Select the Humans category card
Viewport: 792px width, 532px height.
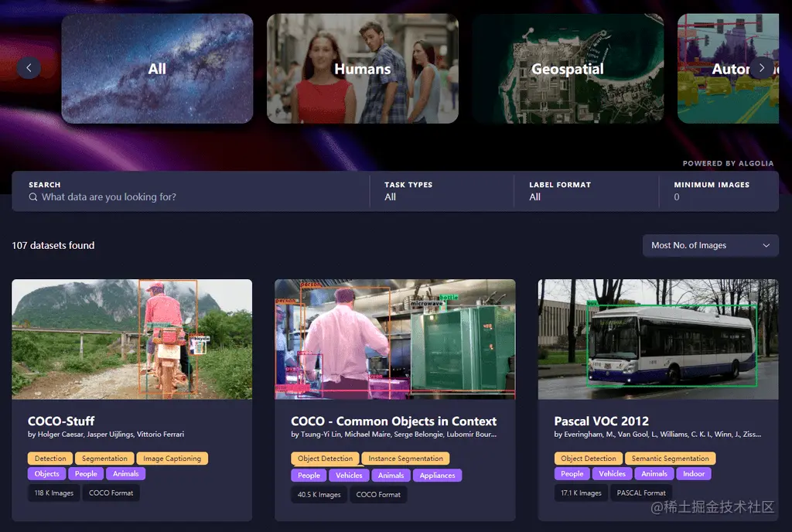[362, 69]
